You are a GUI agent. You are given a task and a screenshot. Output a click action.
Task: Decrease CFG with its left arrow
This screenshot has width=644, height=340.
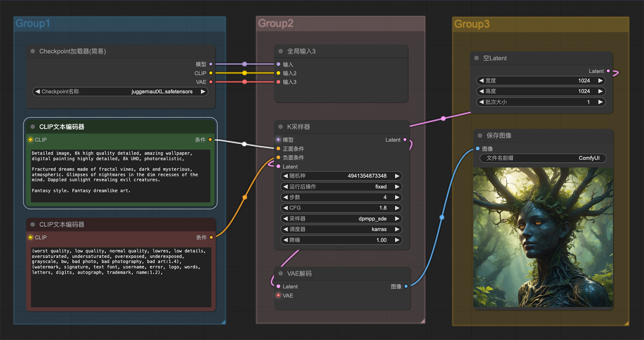pyautogui.click(x=286, y=208)
